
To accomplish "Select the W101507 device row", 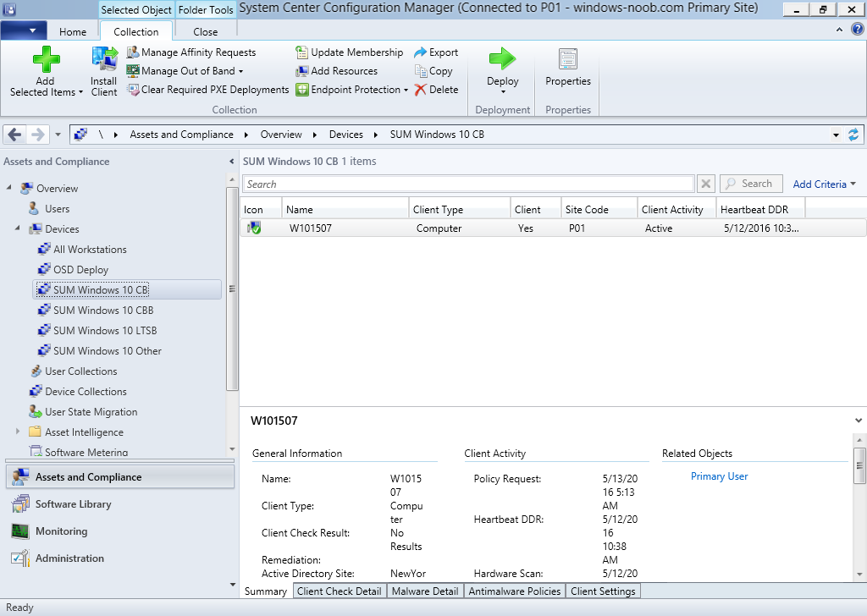I will tap(553, 228).
